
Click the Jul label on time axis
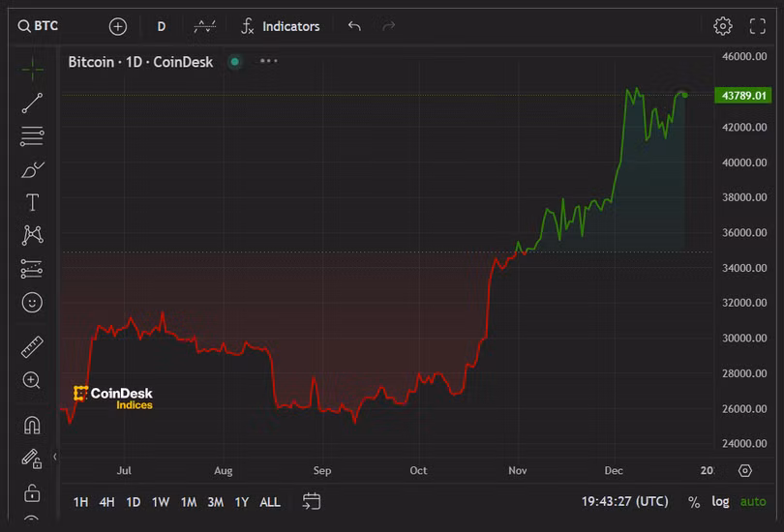(x=124, y=470)
